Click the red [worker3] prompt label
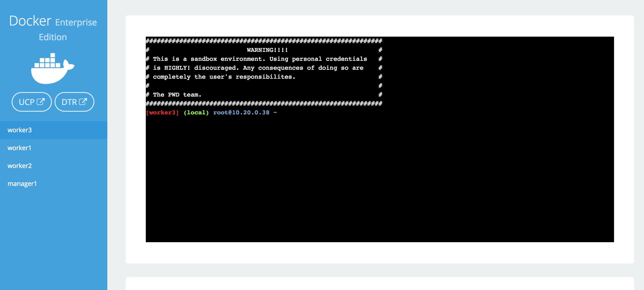Image resolution: width=644 pixels, height=290 pixels. click(x=163, y=113)
